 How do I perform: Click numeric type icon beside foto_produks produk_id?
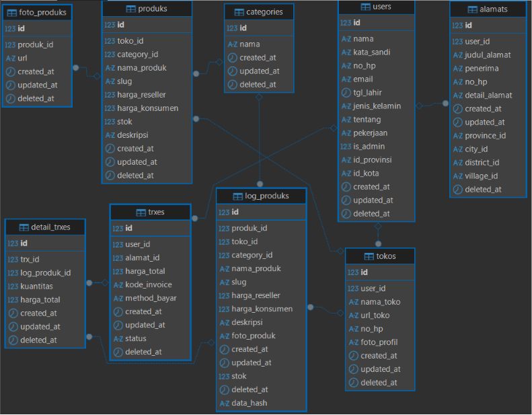[x=10, y=45]
